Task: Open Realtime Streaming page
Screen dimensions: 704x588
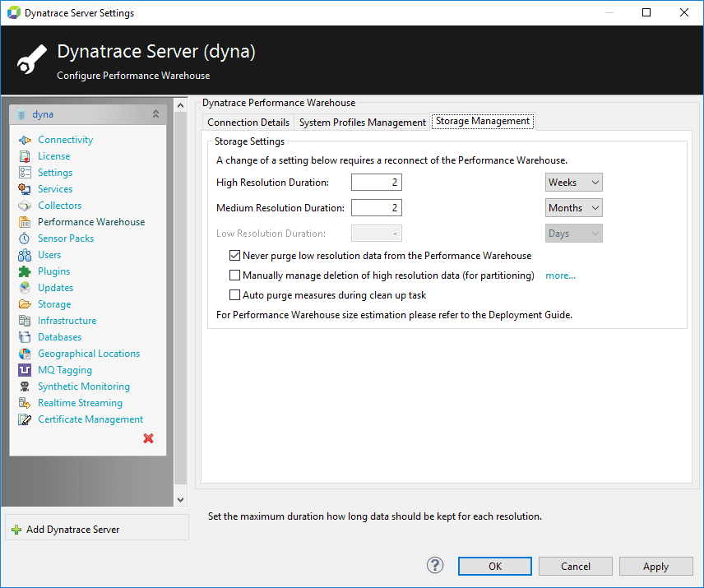Action: tap(80, 403)
